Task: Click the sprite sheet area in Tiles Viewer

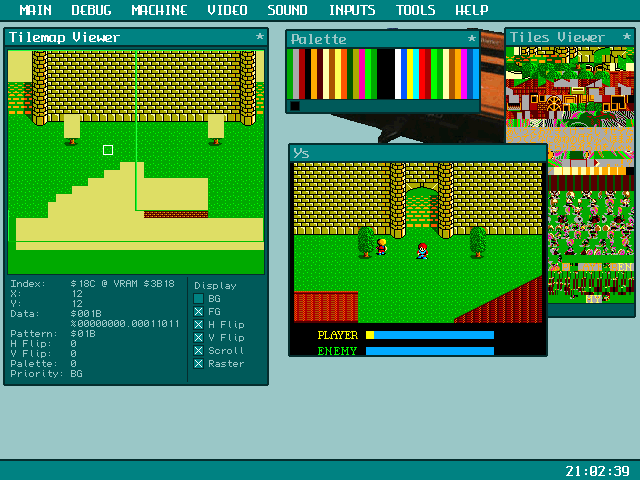Action: point(590,224)
